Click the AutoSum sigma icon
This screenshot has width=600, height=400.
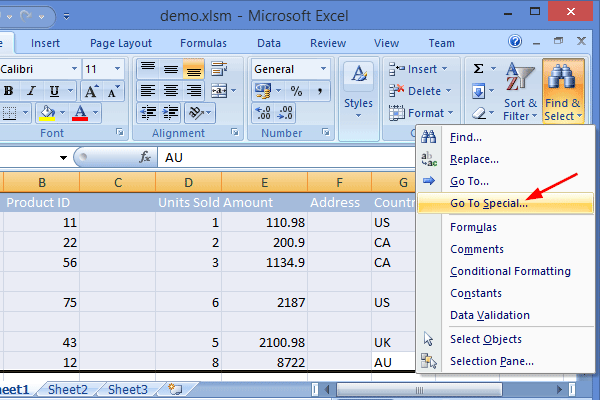click(478, 68)
